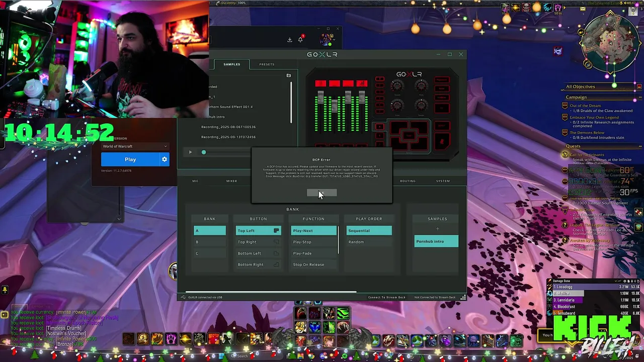Select Recording_2025-09-13T072456 sample
Image resolution: width=644 pixels, height=362 pixels.
pyautogui.click(x=228, y=137)
